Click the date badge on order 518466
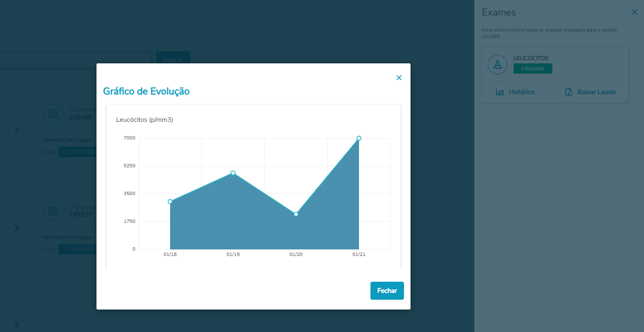This screenshot has height=332, width=644. coord(78,152)
